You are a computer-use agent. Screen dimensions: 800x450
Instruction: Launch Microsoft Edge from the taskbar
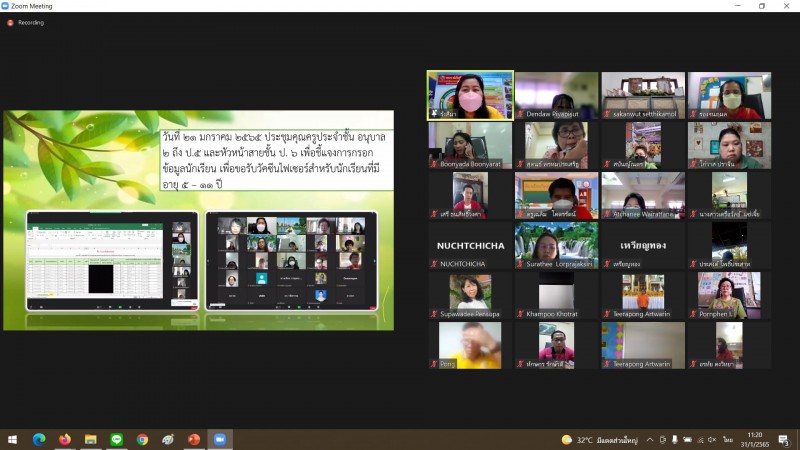pos(39,439)
